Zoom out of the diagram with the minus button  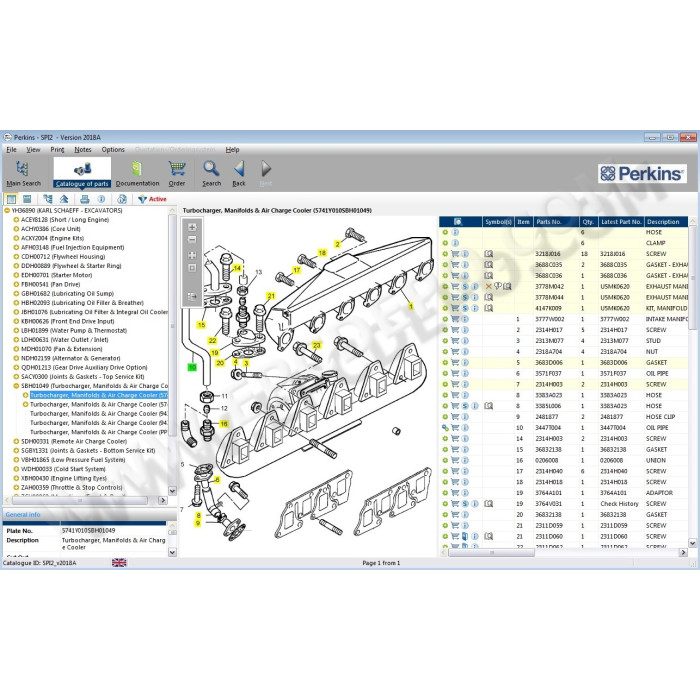pyautogui.click(x=192, y=240)
